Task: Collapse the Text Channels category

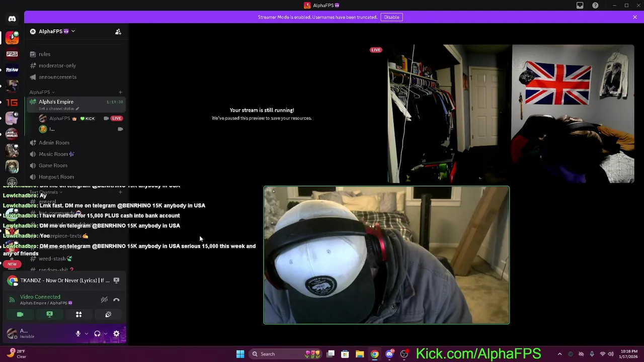Action: click(x=45, y=193)
